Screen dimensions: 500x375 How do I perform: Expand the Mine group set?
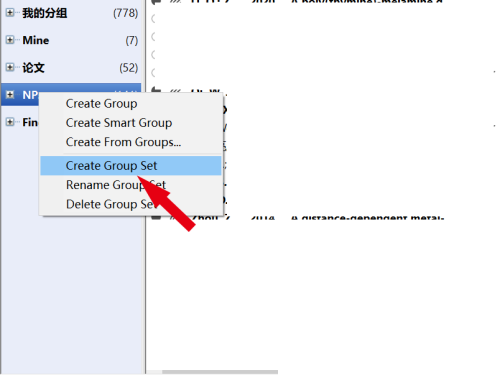10,40
